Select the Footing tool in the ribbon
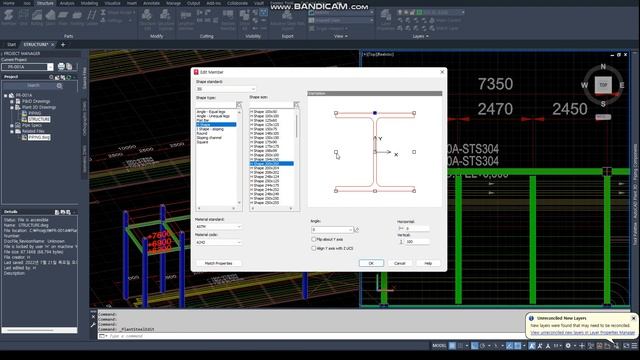640x360 pixels. 77,18
